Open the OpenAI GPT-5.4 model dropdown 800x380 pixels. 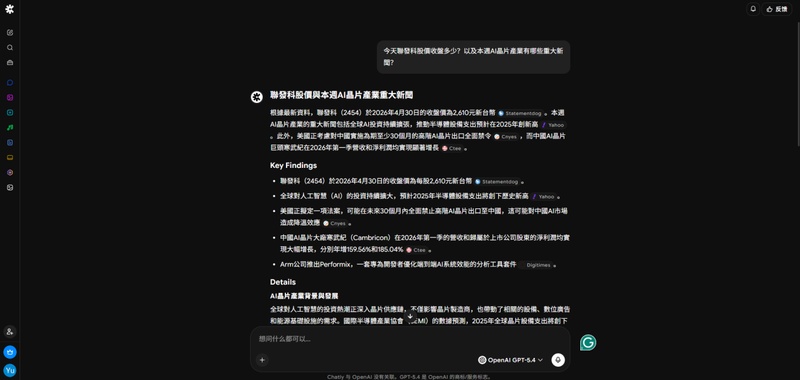(510, 360)
